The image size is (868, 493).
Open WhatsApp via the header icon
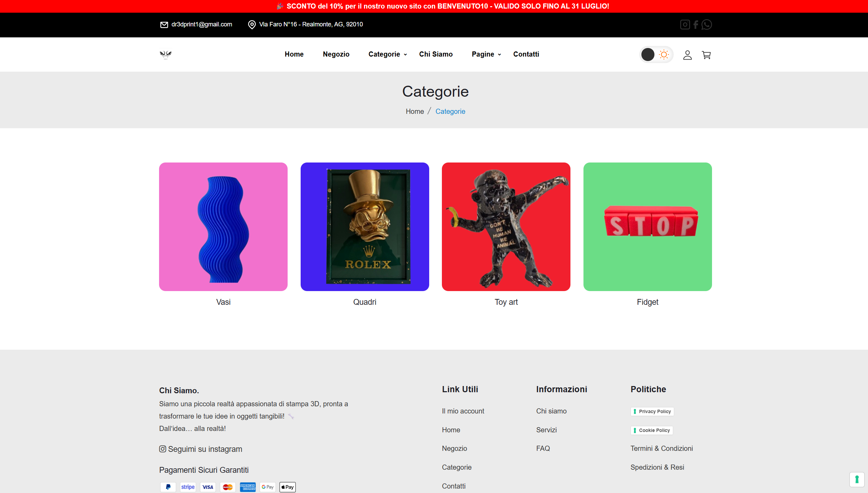click(707, 24)
